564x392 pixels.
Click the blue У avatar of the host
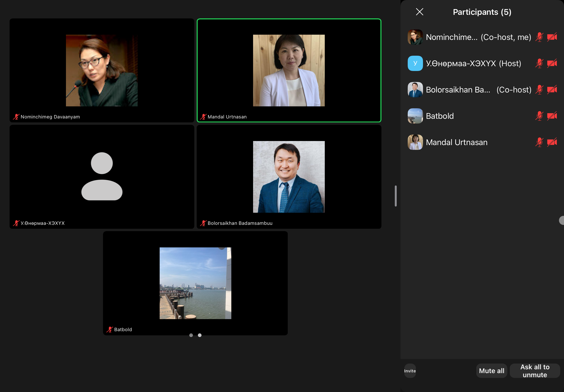click(x=415, y=63)
